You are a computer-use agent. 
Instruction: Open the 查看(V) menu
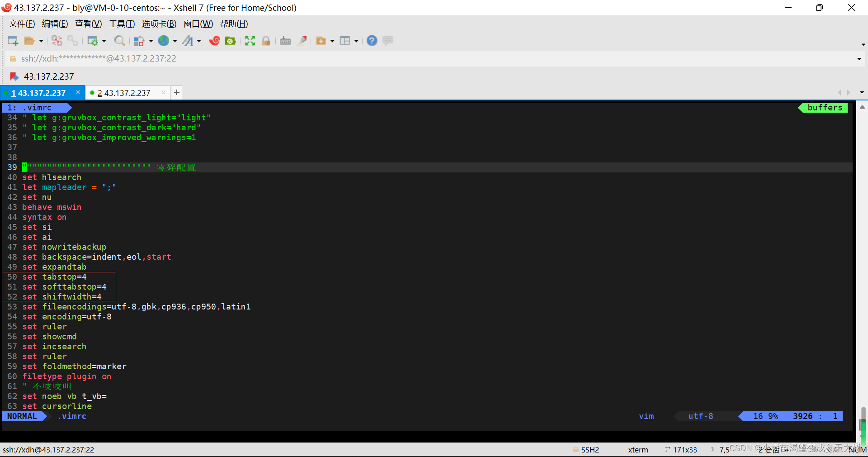pos(88,24)
